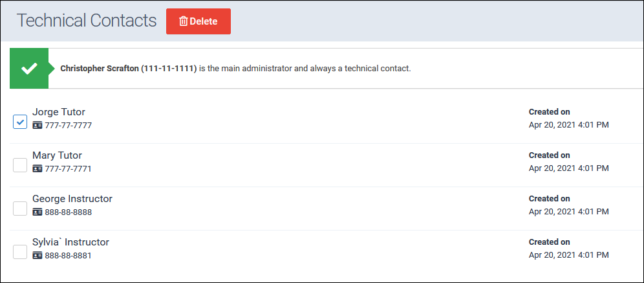
Task: Click the Mary Tutor contact name
Action: coord(57,155)
